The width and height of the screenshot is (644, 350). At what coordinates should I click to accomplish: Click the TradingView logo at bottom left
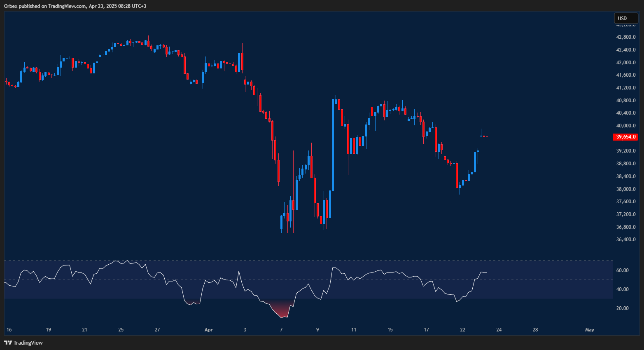pyautogui.click(x=23, y=343)
